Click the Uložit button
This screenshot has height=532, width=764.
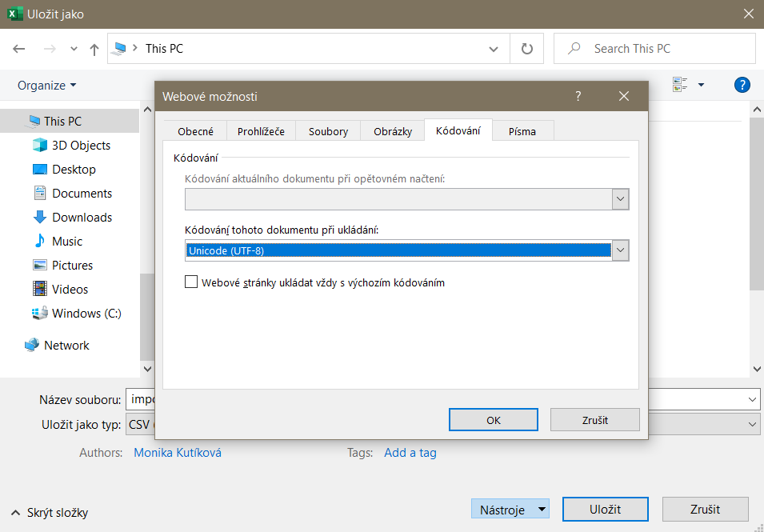click(605, 510)
